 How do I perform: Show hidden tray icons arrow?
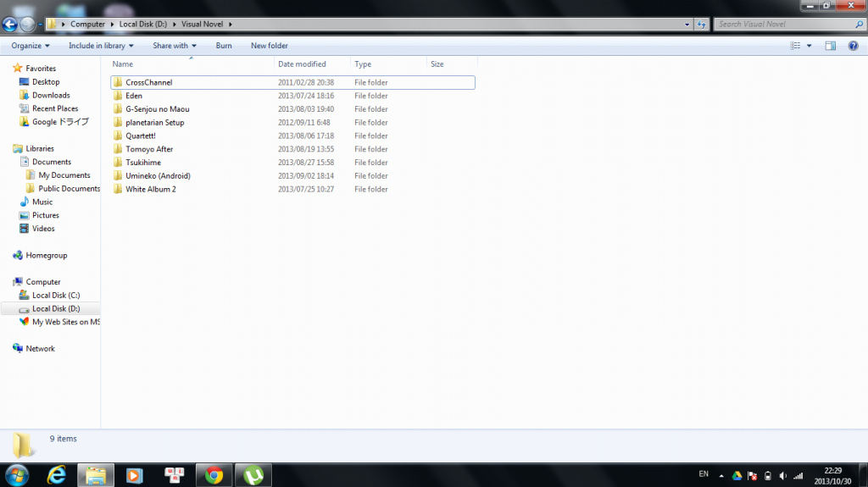coord(721,475)
